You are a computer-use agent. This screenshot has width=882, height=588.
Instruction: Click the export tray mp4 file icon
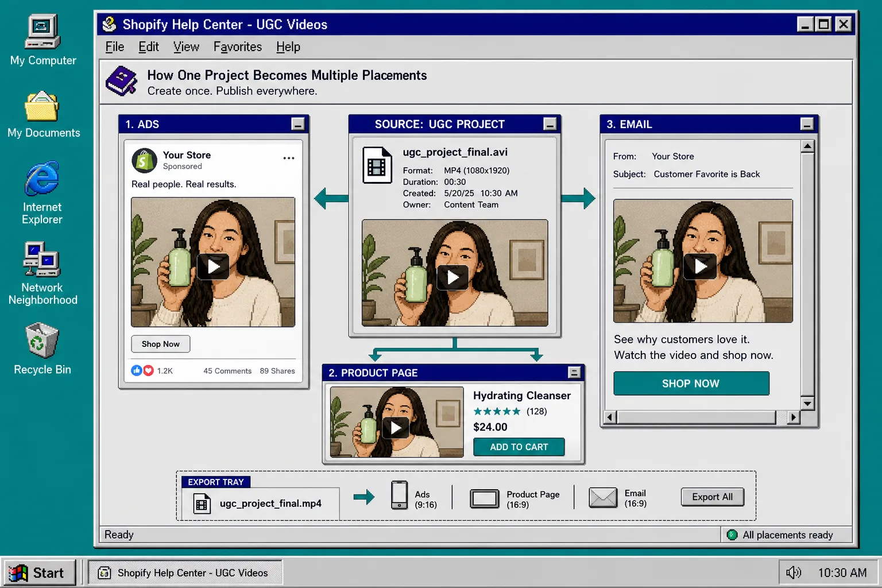click(x=202, y=504)
